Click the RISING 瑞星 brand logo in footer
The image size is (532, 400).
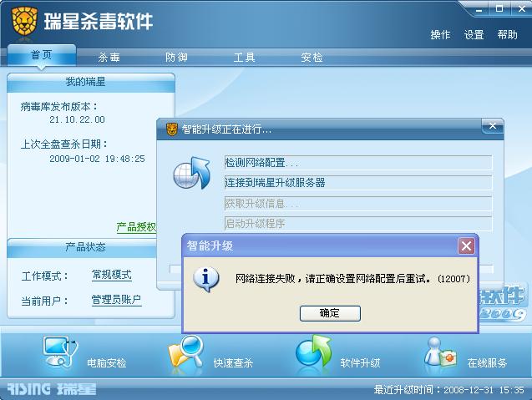(x=52, y=389)
